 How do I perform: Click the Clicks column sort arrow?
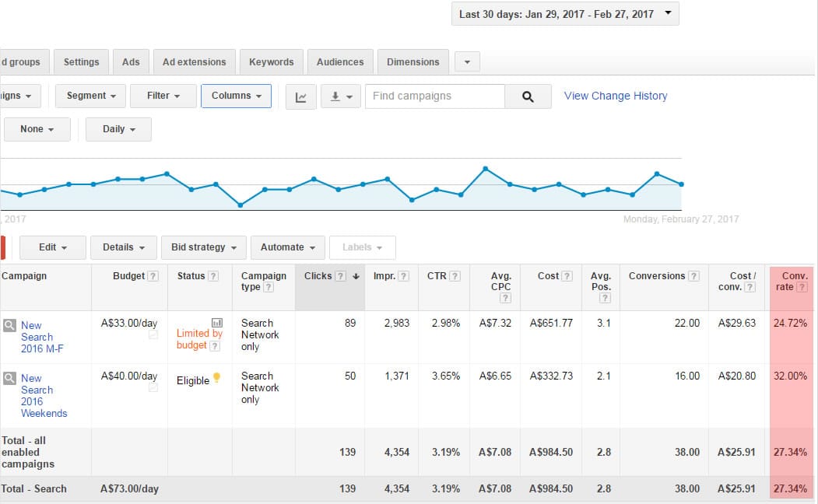pos(356,276)
